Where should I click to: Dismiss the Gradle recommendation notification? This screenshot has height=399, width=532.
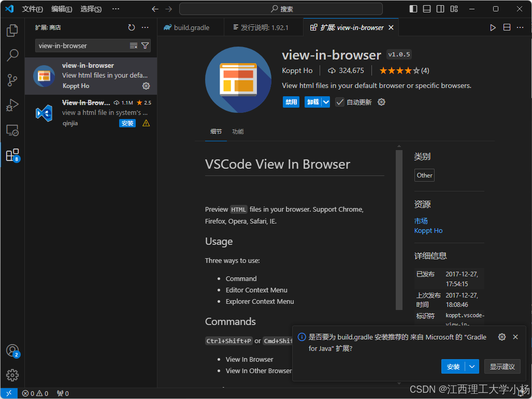click(515, 336)
